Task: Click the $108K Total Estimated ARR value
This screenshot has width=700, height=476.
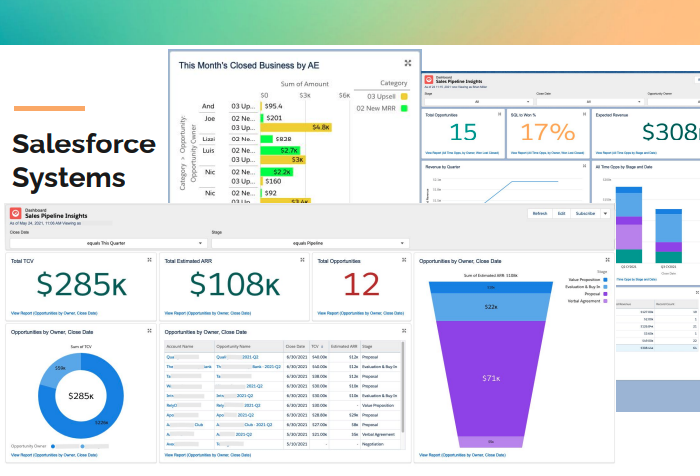Action: point(235,284)
